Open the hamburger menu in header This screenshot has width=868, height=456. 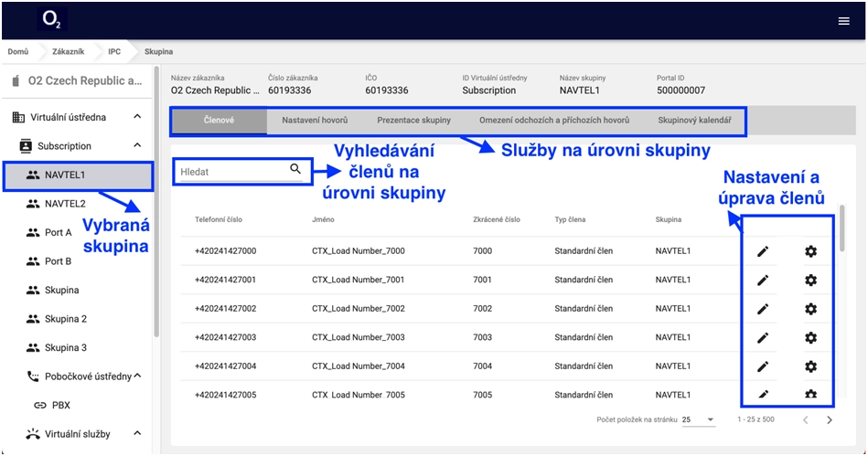(843, 21)
